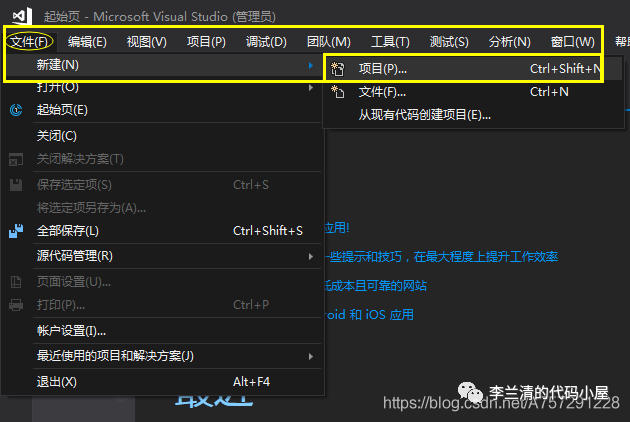Click the save floppy icon beside 保存选定项(S)

[x=16, y=185]
